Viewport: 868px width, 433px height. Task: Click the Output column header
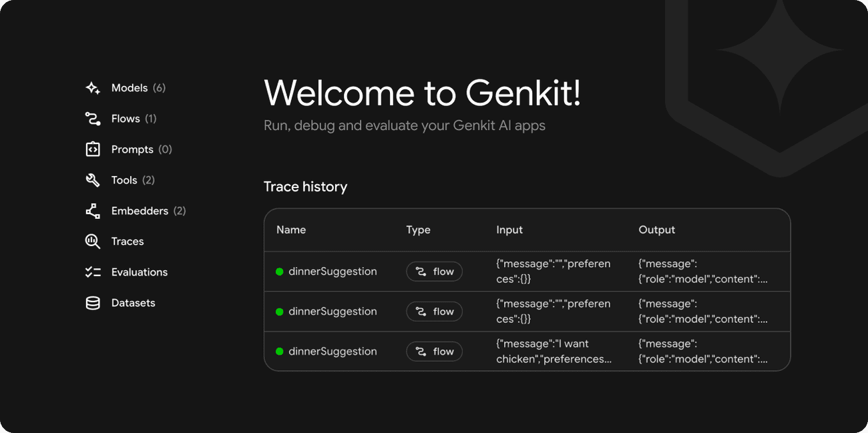(x=657, y=230)
